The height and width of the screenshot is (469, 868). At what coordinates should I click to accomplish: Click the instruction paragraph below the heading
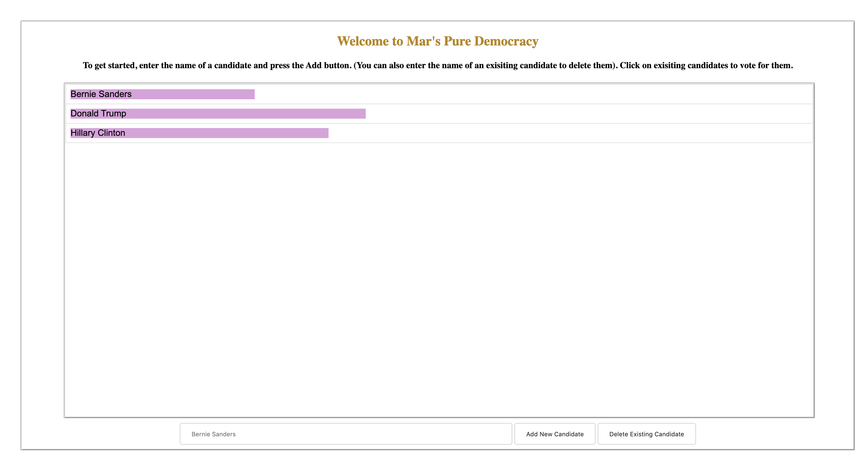tap(437, 65)
